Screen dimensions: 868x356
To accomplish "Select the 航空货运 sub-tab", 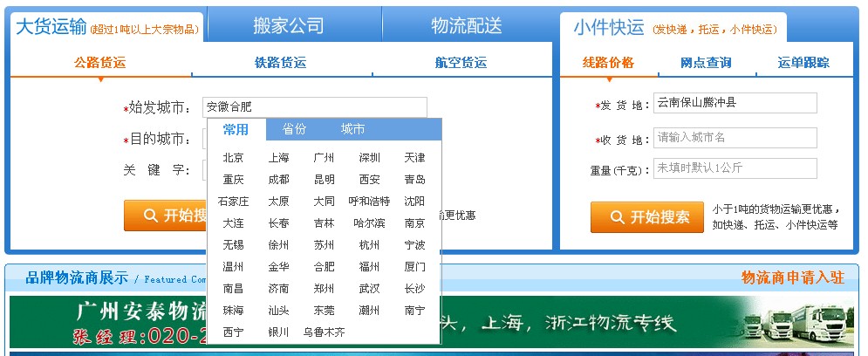I will 461,63.
